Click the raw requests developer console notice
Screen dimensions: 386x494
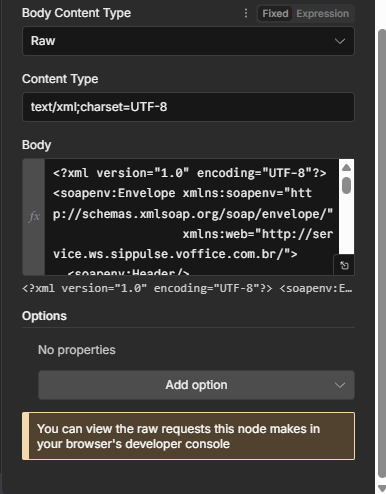(x=188, y=436)
